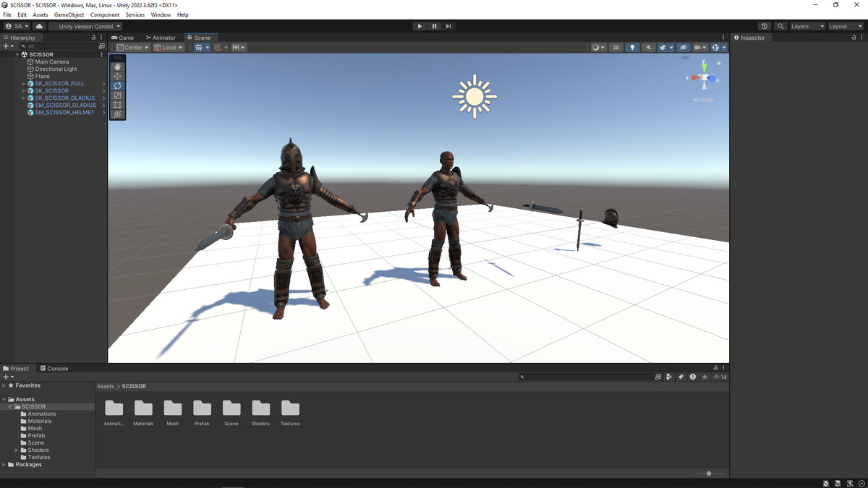Click SCISSOR in the Assets breadcrumb
868x488 pixels.
point(134,387)
